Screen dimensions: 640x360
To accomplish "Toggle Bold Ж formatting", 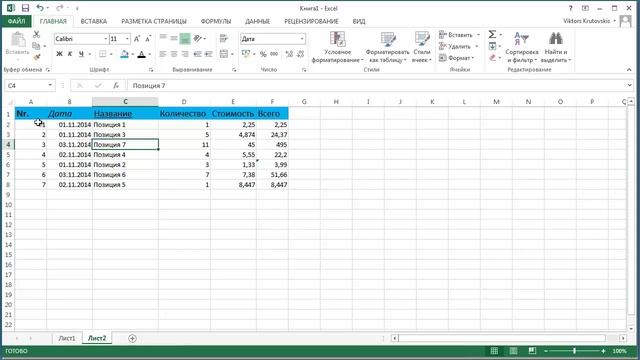I will pyautogui.click(x=59, y=54).
